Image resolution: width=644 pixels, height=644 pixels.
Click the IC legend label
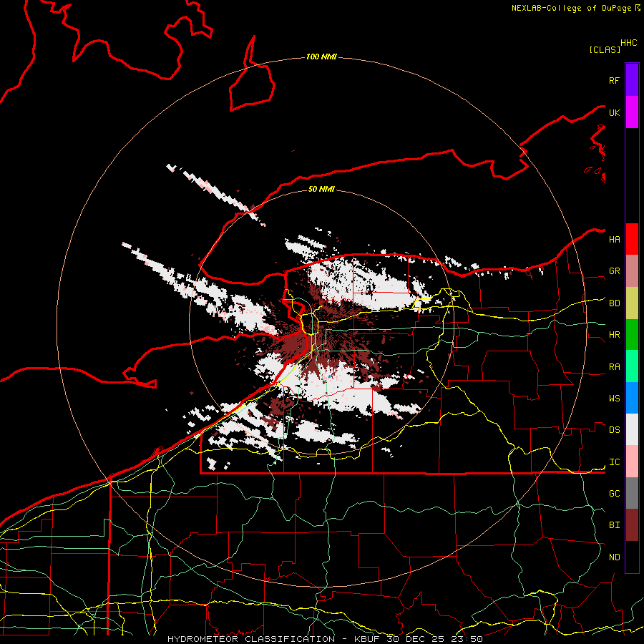coord(614,462)
